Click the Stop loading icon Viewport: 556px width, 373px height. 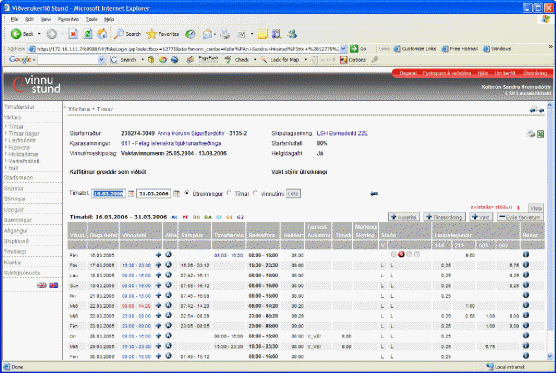[x=73, y=34]
